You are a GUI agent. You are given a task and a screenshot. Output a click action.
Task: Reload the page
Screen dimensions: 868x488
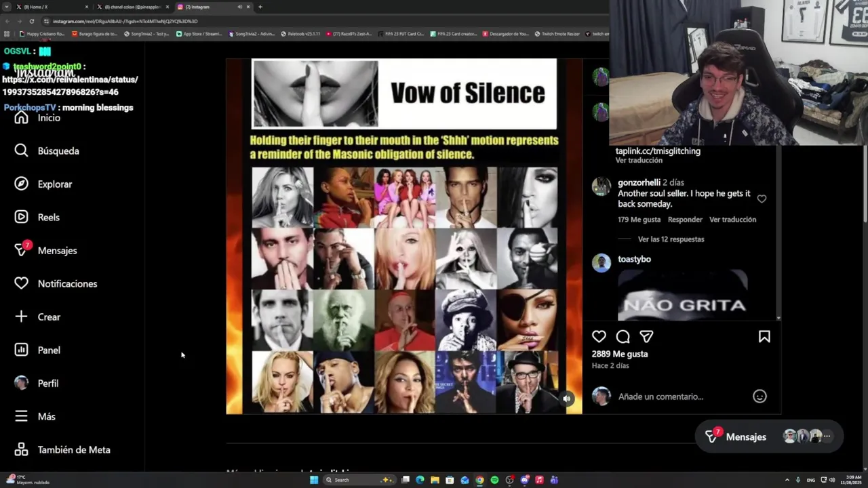[x=31, y=21]
